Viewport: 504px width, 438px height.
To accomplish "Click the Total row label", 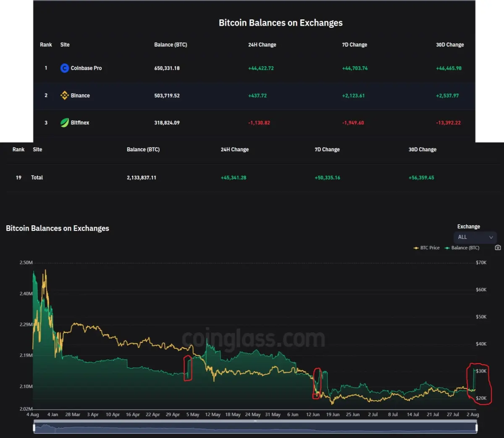I will coord(37,177).
